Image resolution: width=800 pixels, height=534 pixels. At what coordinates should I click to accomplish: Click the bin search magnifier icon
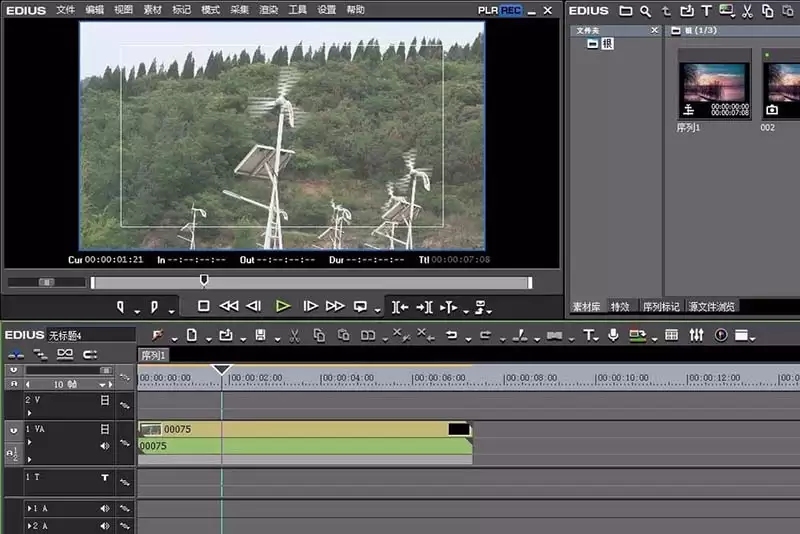[645, 11]
